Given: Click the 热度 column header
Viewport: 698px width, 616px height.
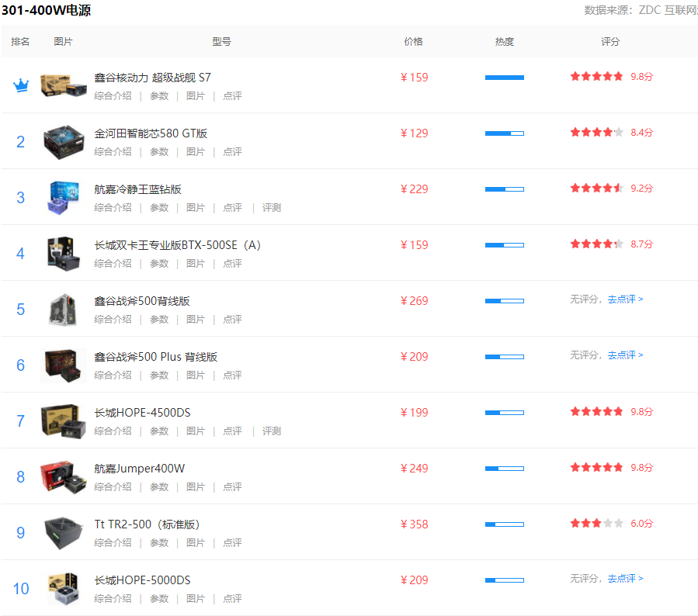Looking at the screenshot, I should pyautogui.click(x=505, y=42).
